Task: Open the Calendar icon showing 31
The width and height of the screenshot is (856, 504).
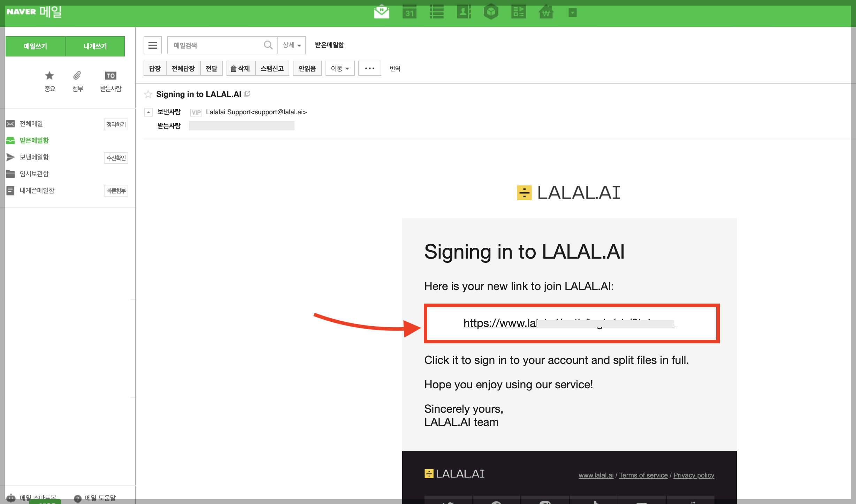Action: click(x=409, y=12)
